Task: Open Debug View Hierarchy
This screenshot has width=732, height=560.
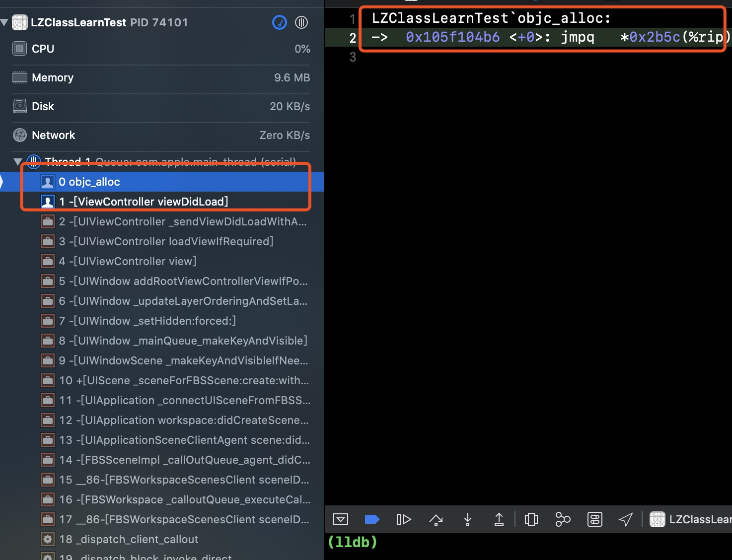Action: click(x=531, y=519)
